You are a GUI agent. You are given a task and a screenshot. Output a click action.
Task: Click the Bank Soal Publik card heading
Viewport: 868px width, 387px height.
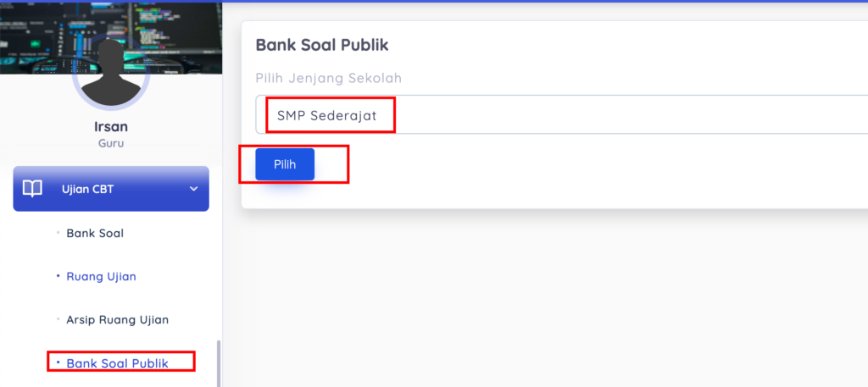pyautogui.click(x=321, y=46)
